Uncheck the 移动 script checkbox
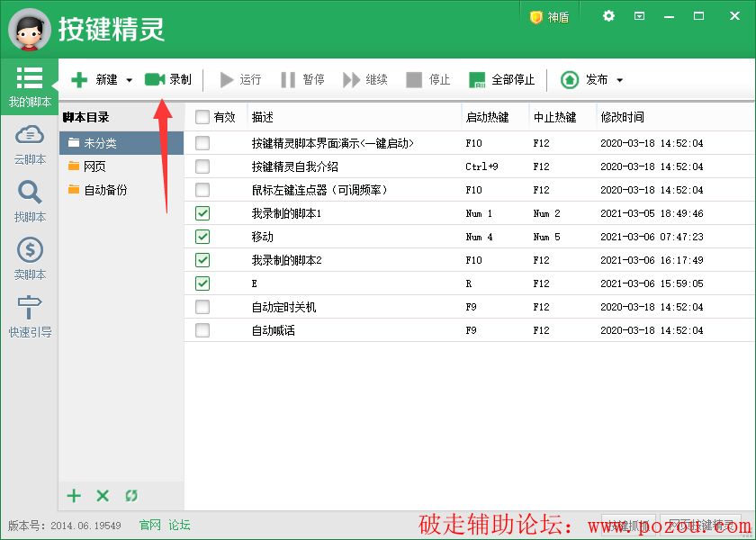 (x=202, y=236)
